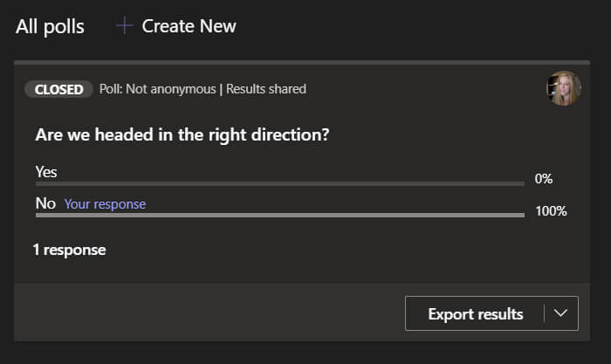Viewport: 611px width, 364px height.
Task: Select the "Yes" answer option label
Action: pos(45,171)
